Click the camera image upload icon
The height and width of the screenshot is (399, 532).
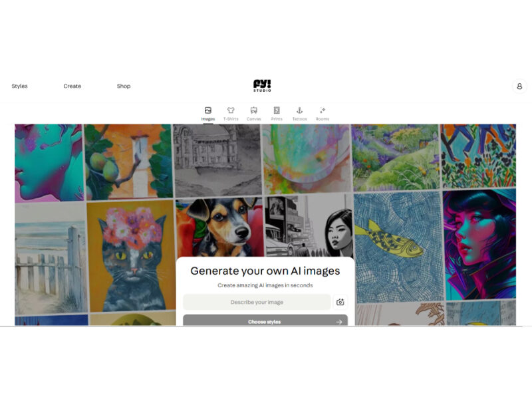pos(340,302)
